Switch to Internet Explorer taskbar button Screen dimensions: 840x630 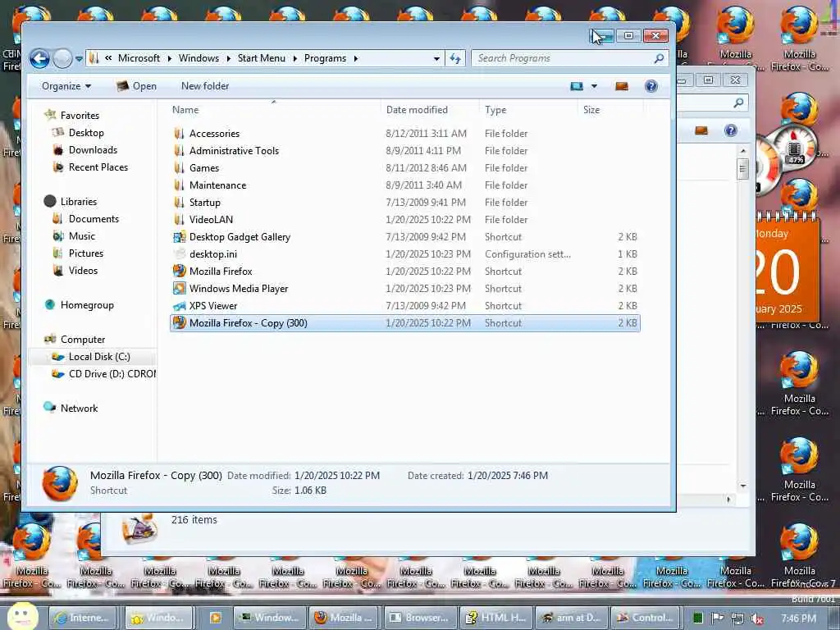coord(83,618)
